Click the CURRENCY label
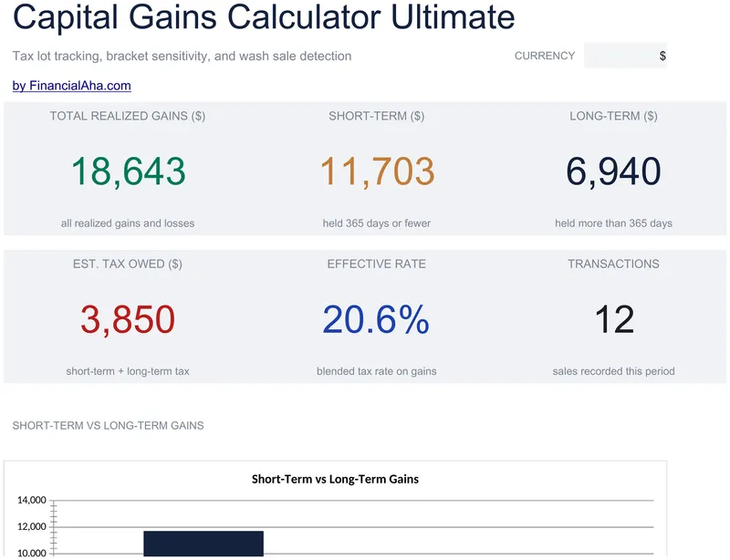Viewport: 730px width, 560px height. point(544,56)
